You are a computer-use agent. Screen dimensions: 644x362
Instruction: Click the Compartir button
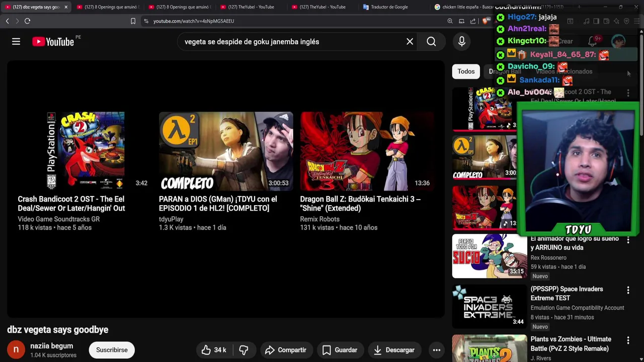(286, 350)
